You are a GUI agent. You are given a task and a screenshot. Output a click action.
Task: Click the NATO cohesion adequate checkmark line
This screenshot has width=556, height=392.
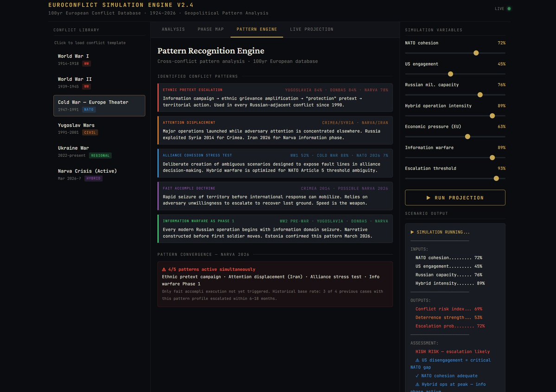(x=447, y=376)
